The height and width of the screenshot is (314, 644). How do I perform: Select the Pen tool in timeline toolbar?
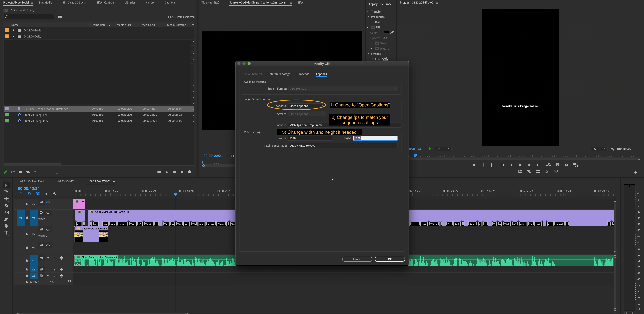click(x=6, y=219)
